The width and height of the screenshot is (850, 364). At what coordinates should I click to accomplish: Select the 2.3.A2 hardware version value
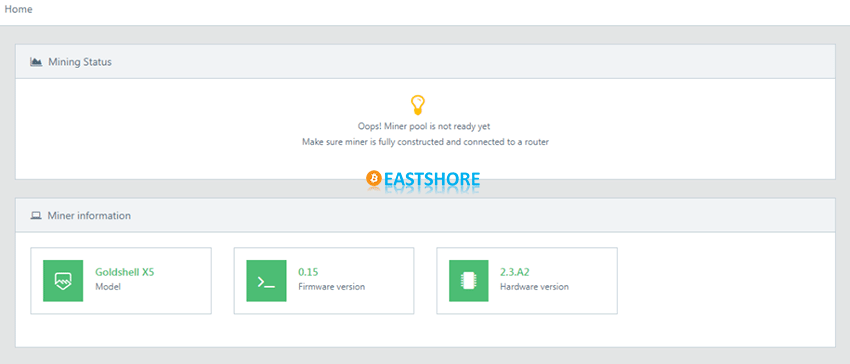(x=514, y=272)
